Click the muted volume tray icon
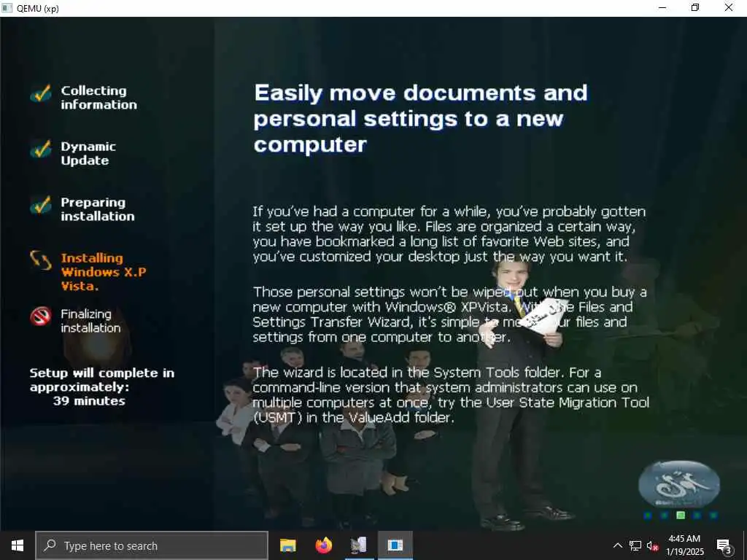 click(653, 545)
